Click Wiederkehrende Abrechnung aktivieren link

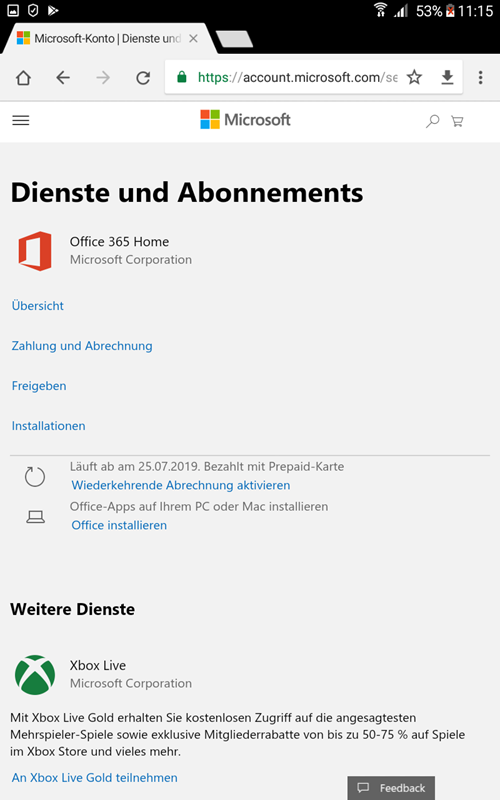point(181,485)
